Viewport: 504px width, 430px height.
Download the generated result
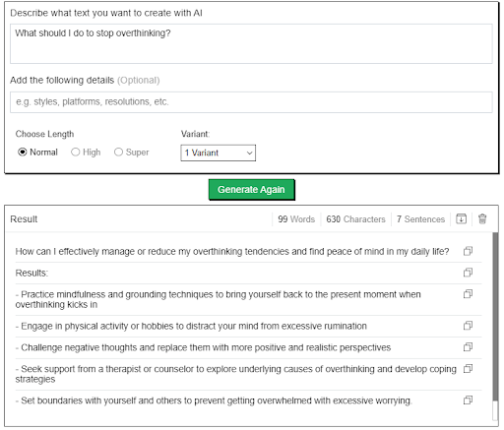(462, 218)
